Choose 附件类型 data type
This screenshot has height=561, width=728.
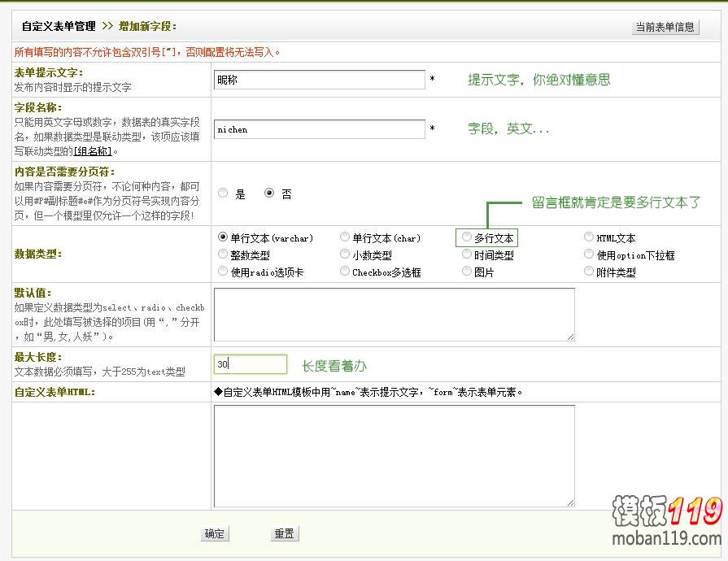point(589,271)
